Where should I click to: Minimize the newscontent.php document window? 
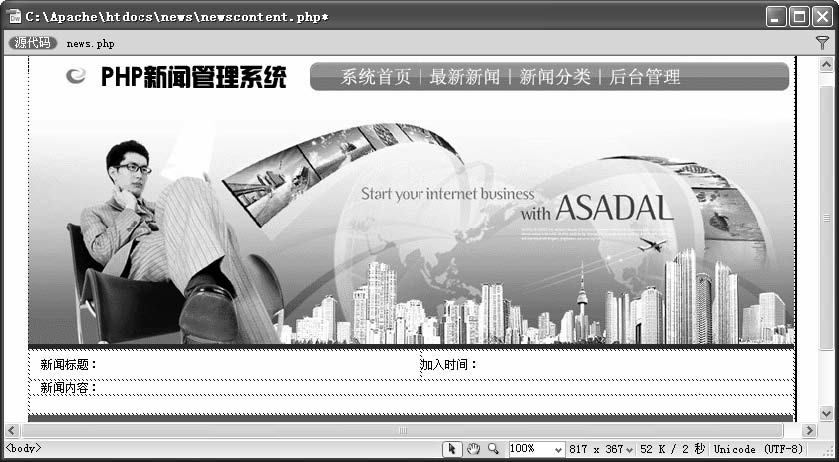776,17
